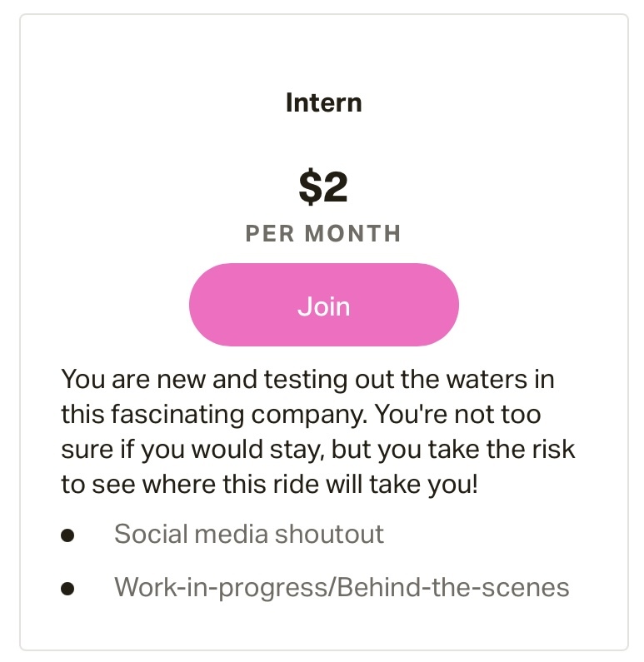
Task: Click the line 'to see where this ride'
Action: [x=269, y=484]
